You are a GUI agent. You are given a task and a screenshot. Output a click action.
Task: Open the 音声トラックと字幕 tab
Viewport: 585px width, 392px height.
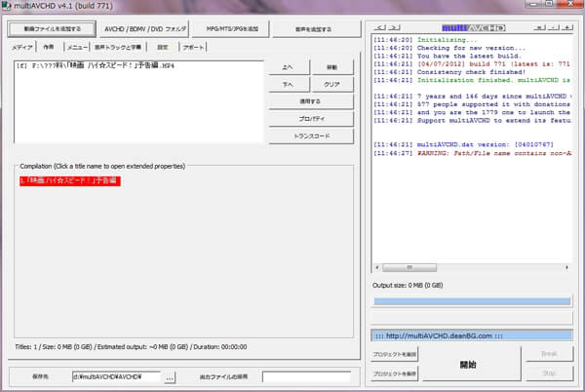coord(119,46)
